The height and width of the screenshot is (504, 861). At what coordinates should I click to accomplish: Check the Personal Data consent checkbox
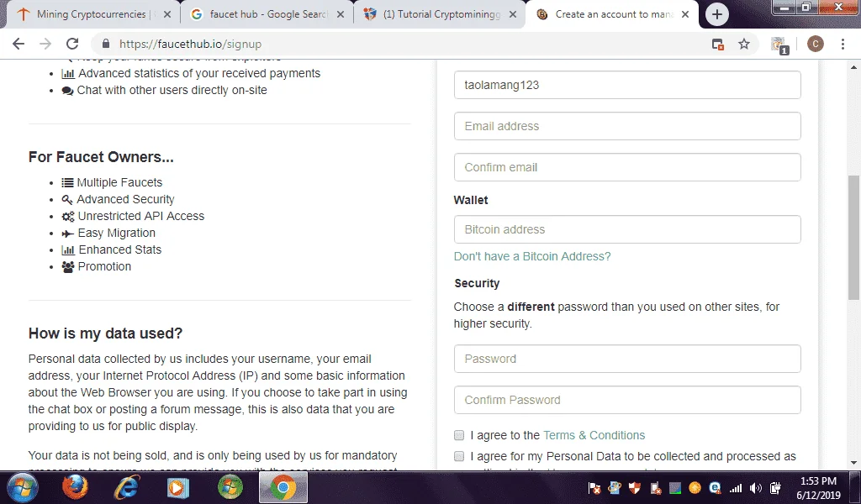tap(459, 456)
